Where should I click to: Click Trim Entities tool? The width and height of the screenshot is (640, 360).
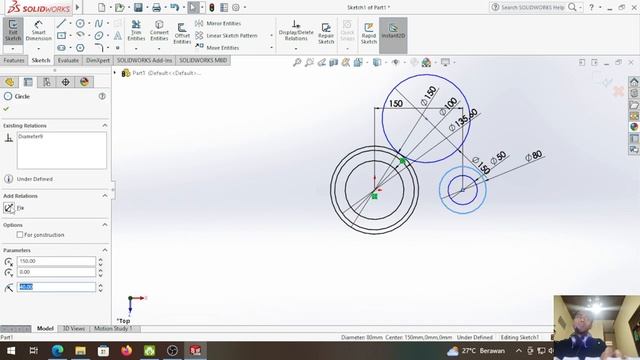[136, 30]
